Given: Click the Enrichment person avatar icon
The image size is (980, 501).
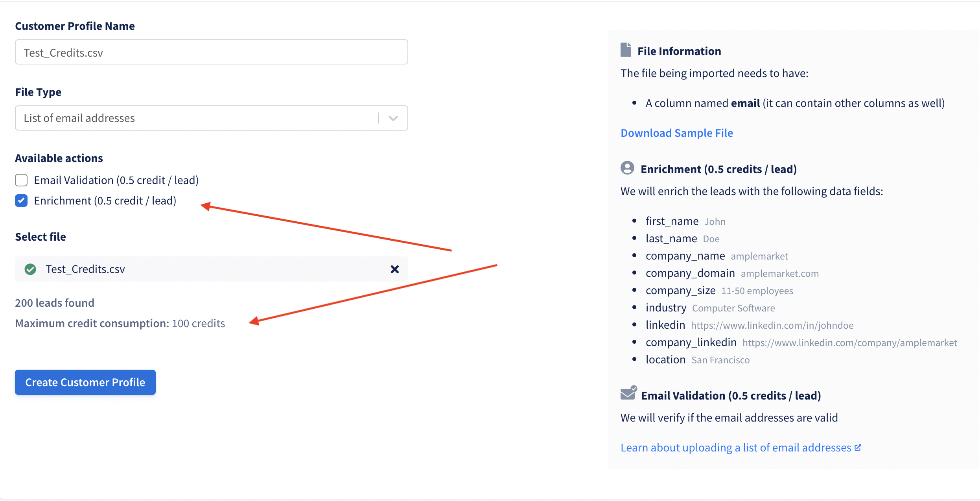Looking at the screenshot, I should tap(627, 168).
